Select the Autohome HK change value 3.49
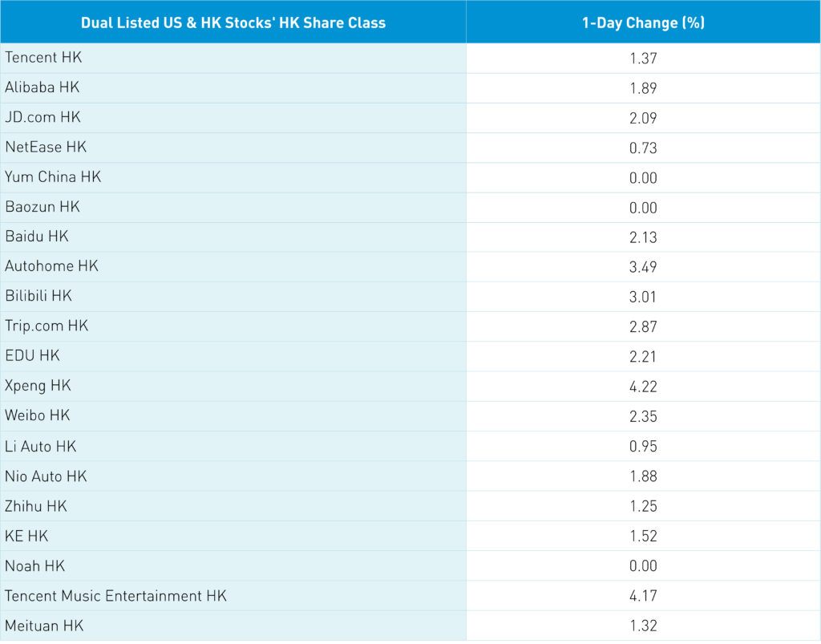 643,266
